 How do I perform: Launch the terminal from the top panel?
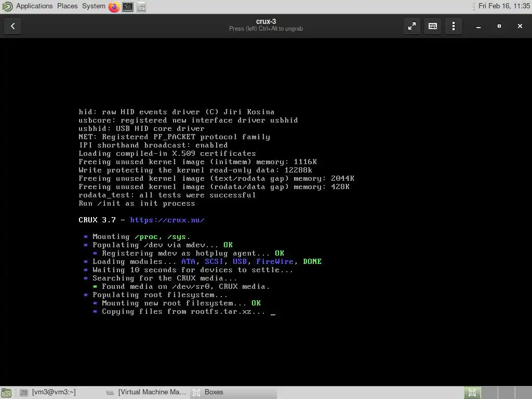point(128,6)
